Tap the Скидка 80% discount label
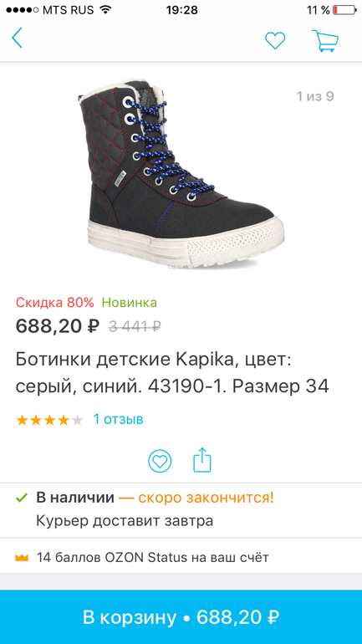Viewport: 362px width, 644px height. pos(55,303)
